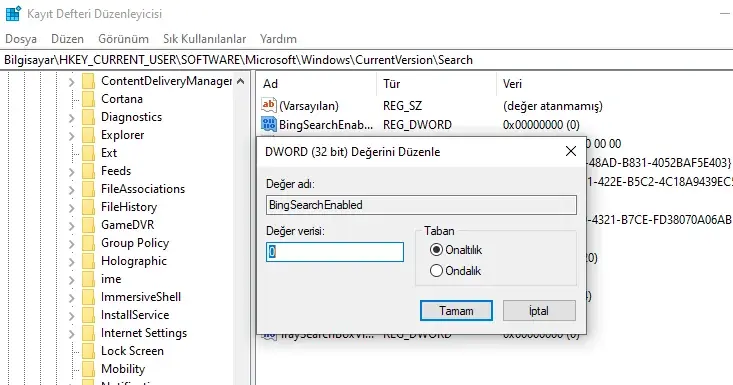Expand the Internet Settings tree node

[71, 334]
